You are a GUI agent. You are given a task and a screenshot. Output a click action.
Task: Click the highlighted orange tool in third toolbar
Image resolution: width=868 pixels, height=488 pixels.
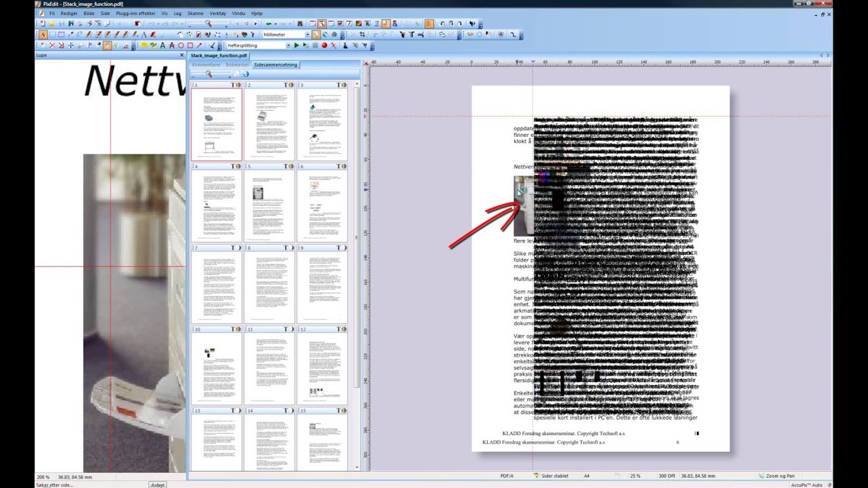[x=107, y=45]
